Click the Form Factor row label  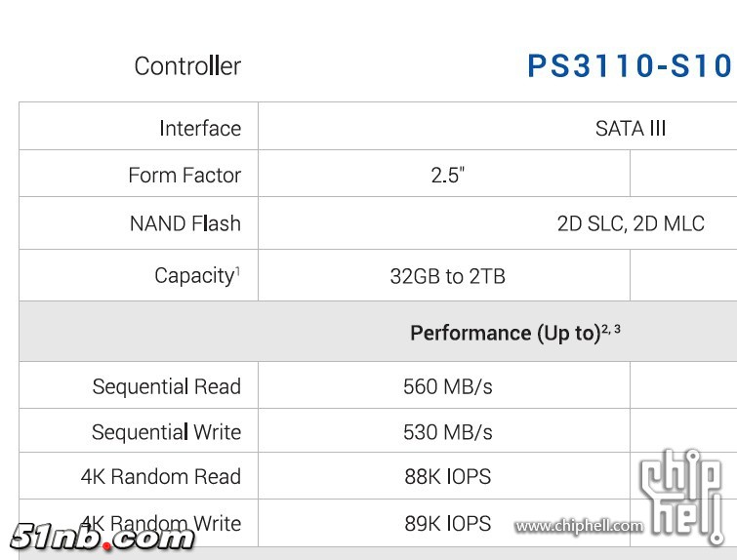tap(184, 176)
